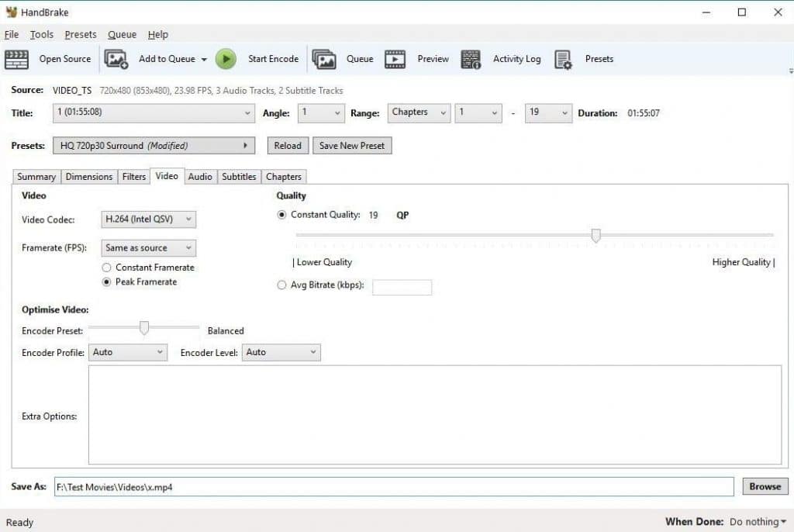Select Constant Quality radio button
The height and width of the screenshot is (532, 794).
coord(281,215)
